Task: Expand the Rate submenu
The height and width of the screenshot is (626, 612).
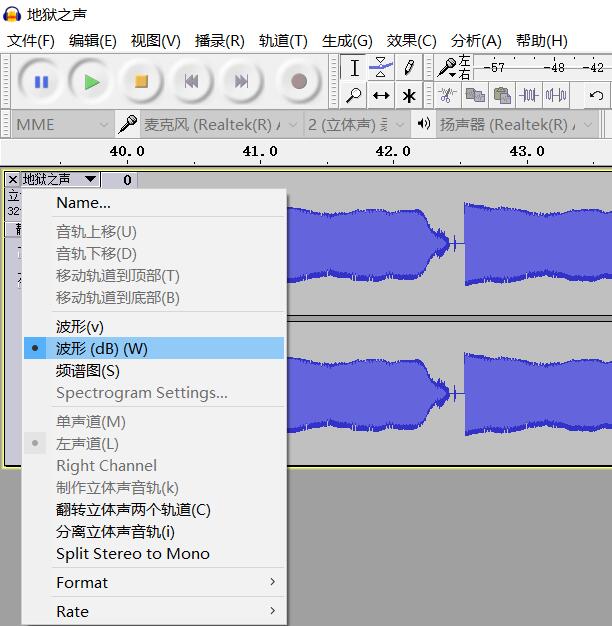Action: click(154, 611)
